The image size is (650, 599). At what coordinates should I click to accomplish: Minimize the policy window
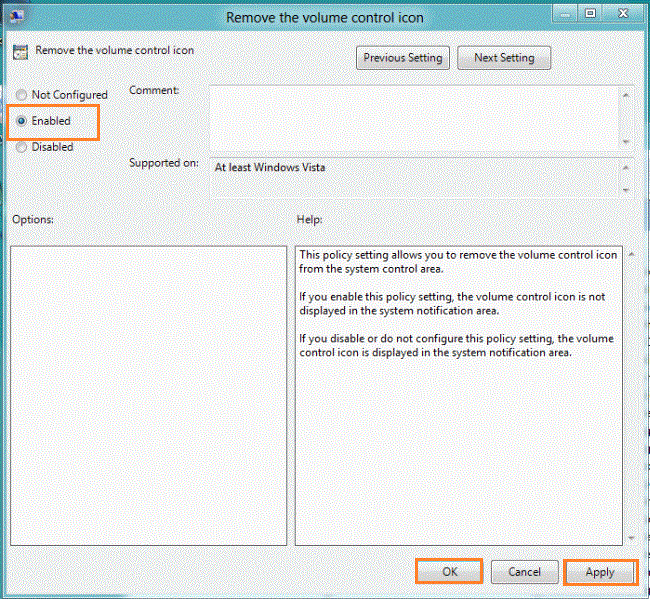click(x=565, y=15)
